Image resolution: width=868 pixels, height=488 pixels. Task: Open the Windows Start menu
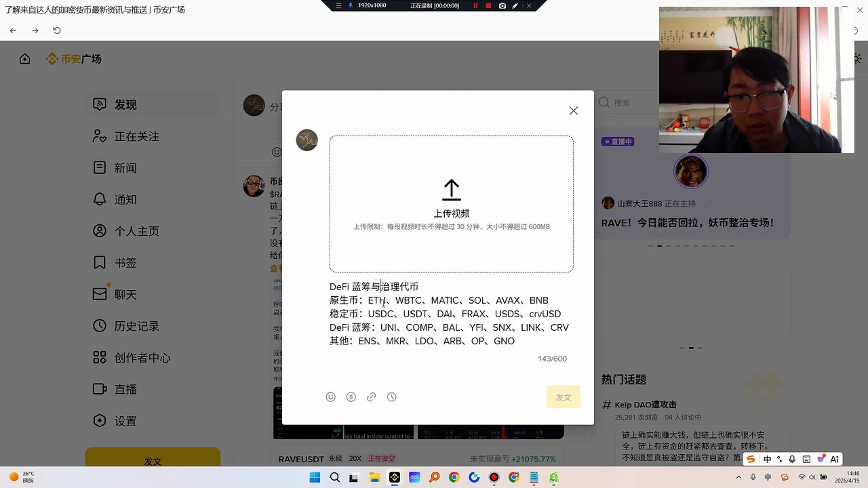click(315, 477)
